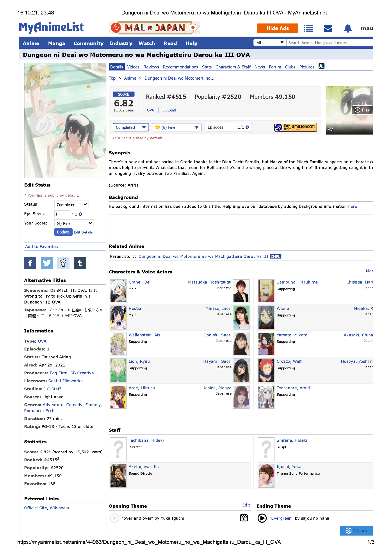Click the Anime breadcrumb link
This screenshot has height=555, width=392.
[130, 78]
